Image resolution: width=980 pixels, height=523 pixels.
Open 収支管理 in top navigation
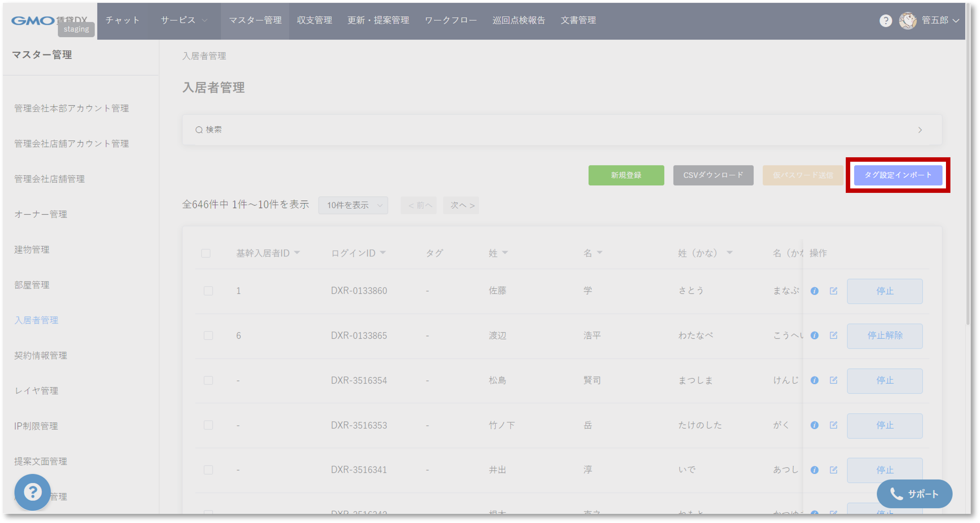pos(314,20)
